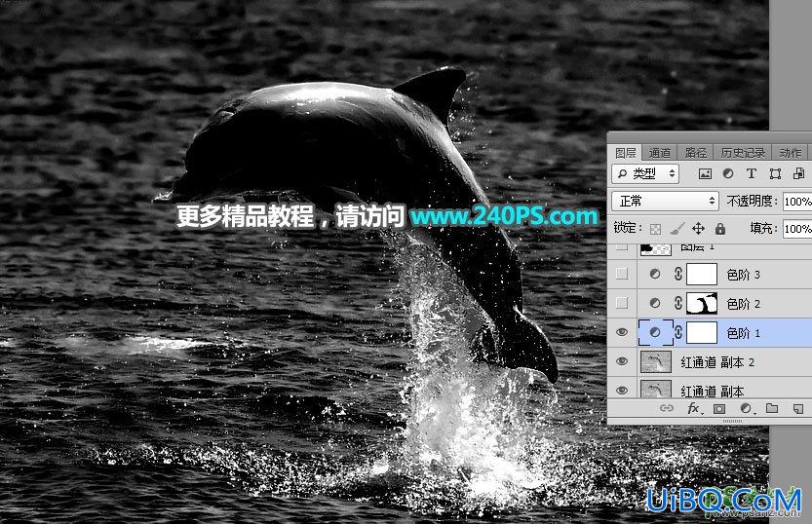Select the 色阶 2 layer mask thumbnail
The height and width of the screenshot is (524, 812).
click(x=702, y=303)
